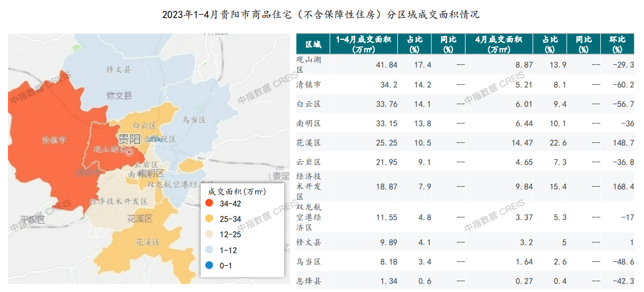Click the 1-4月成交面积 column header
Viewport: 644px width, 292px height.
coord(363,44)
